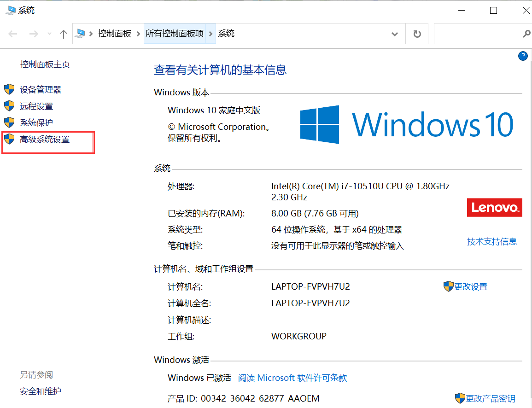This screenshot has width=532, height=408.
Task: Open 技术支持信息 link
Action: pyautogui.click(x=492, y=241)
